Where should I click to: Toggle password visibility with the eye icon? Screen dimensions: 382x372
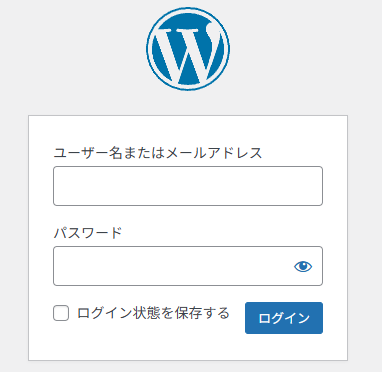[303, 266]
